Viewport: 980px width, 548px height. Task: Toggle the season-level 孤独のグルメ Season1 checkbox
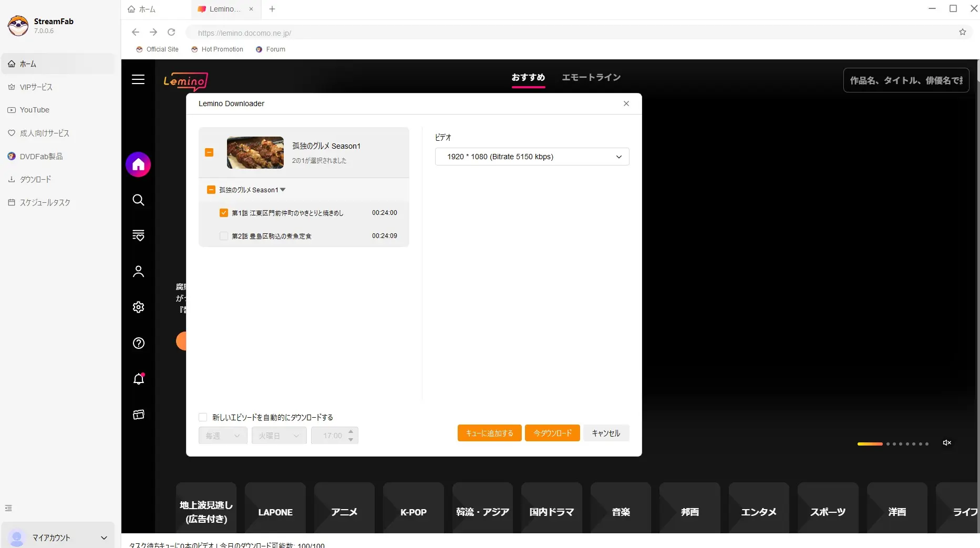211,190
